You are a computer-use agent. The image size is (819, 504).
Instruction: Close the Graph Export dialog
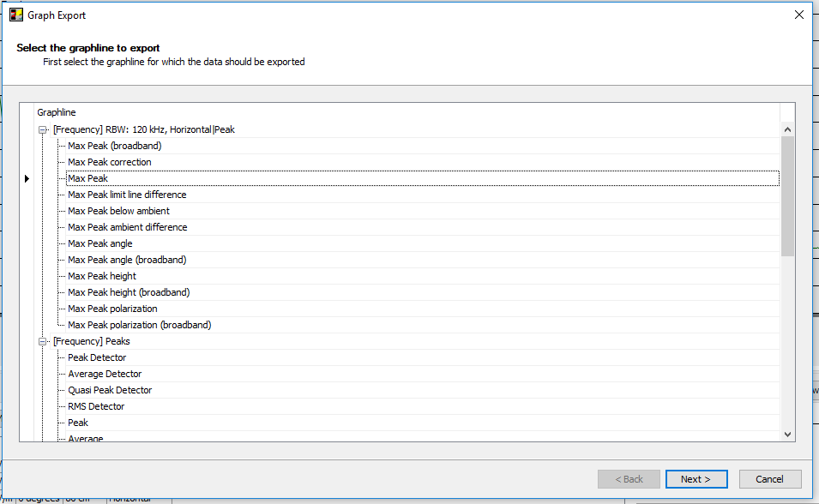(x=798, y=15)
